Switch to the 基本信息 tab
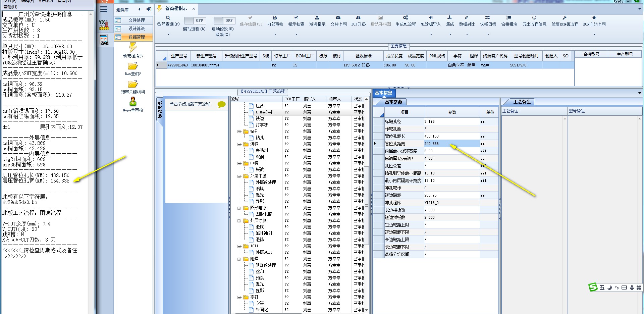This screenshot has height=314, width=644. tap(384, 93)
